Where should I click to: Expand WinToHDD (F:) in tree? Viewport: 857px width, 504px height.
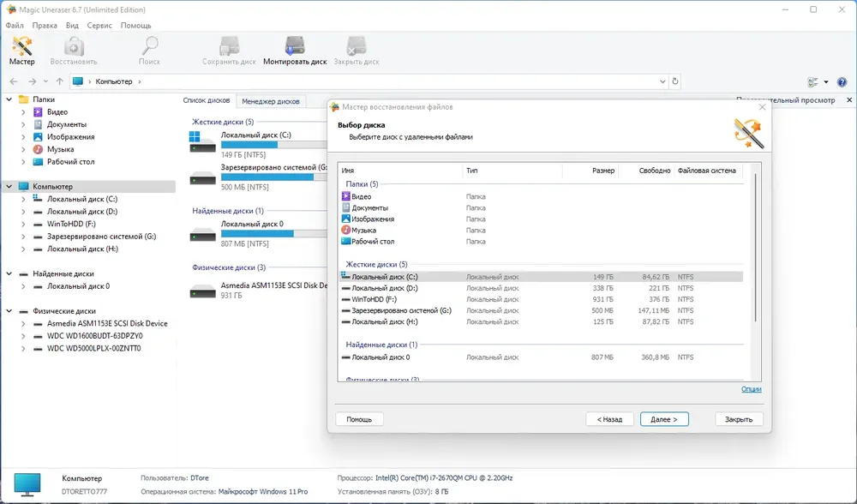click(23, 224)
